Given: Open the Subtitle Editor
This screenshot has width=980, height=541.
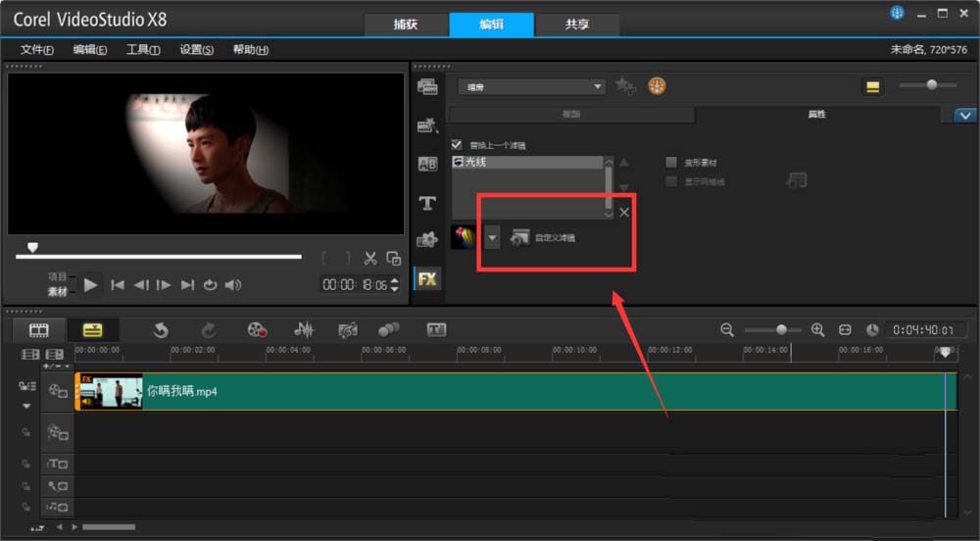Looking at the screenshot, I should pyautogui.click(x=436, y=330).
